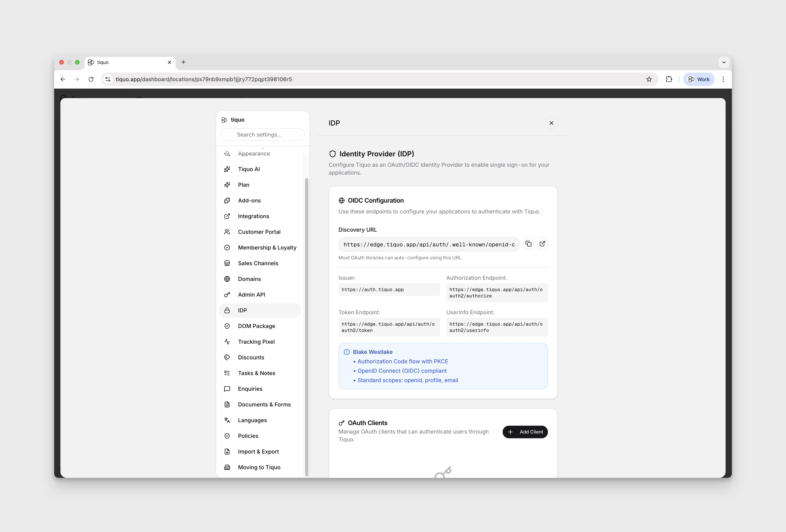Copy the Discovery URL
786x532 pixels.
(528, 244)
